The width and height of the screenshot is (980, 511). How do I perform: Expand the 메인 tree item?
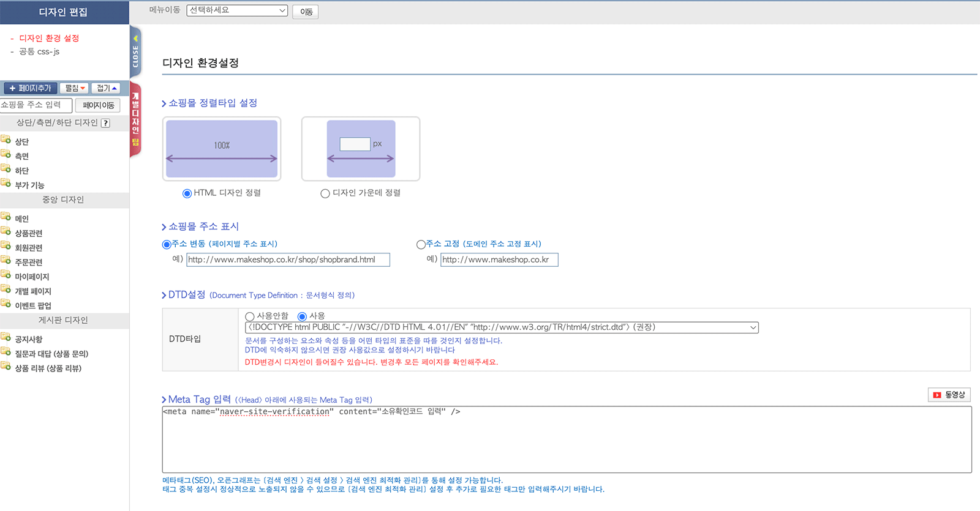tap(22, 218)
